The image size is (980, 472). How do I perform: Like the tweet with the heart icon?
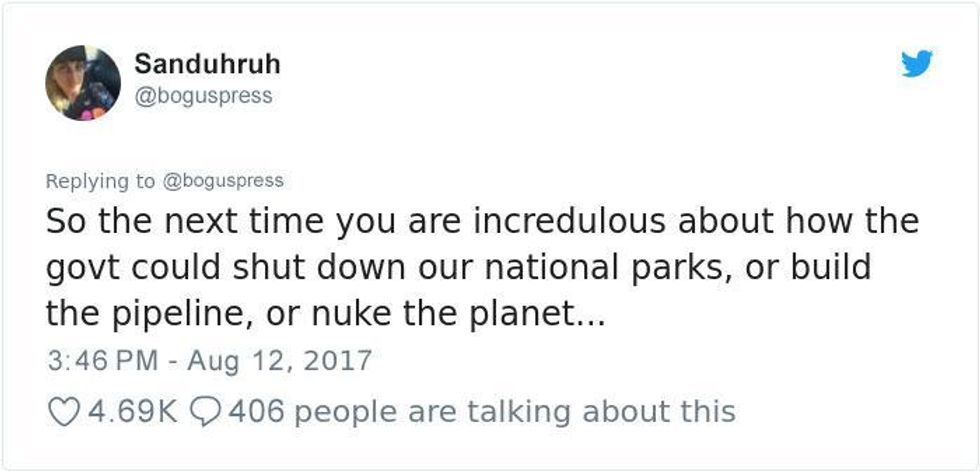click(x=64, y=412)
